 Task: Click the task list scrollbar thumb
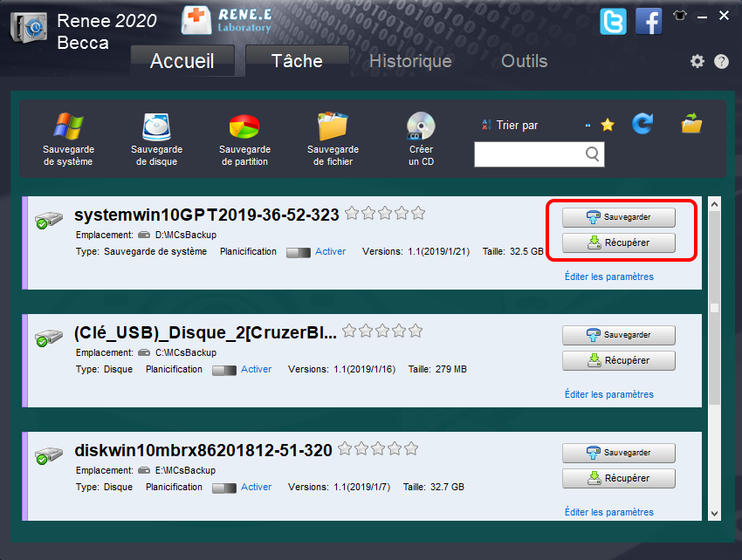tap(715, 308)
